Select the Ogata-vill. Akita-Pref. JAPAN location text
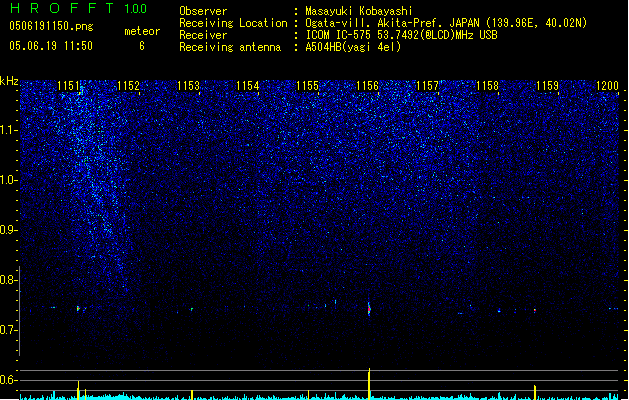The height and width of the screenshot is (400, 629). point(446,23)
